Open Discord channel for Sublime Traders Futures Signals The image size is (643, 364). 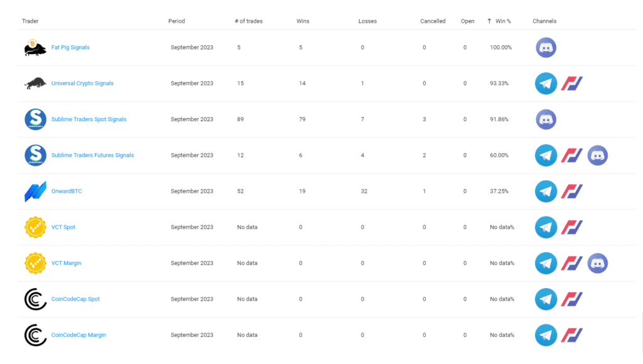click(x=598, y=156)
